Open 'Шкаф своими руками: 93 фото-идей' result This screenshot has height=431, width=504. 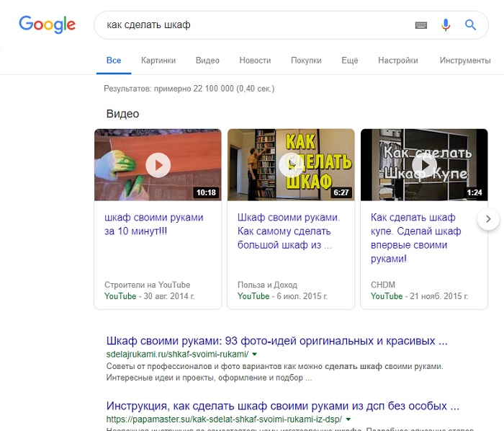coord(276,340)
